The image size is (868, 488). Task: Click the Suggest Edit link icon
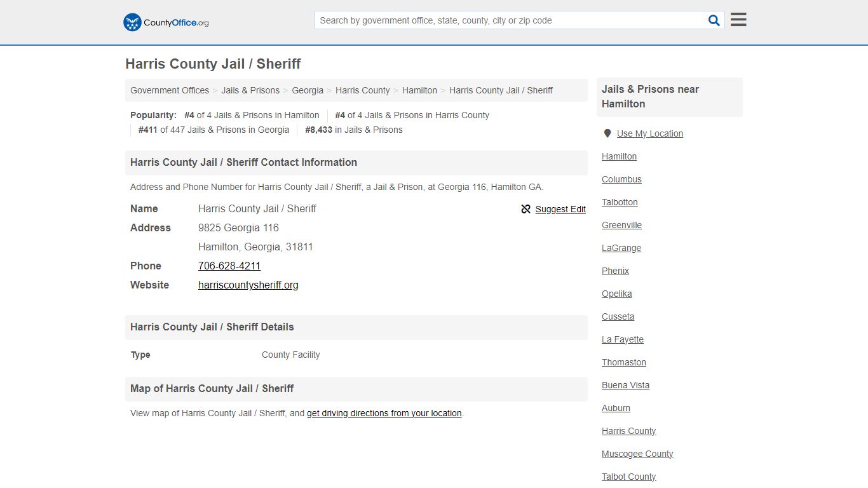526,209
